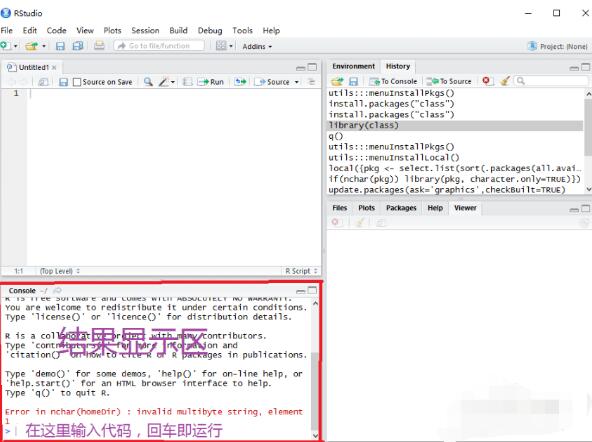Screen dimensions: 592x442
Task: Select the library(class) history entry
Action: (455, 125)
